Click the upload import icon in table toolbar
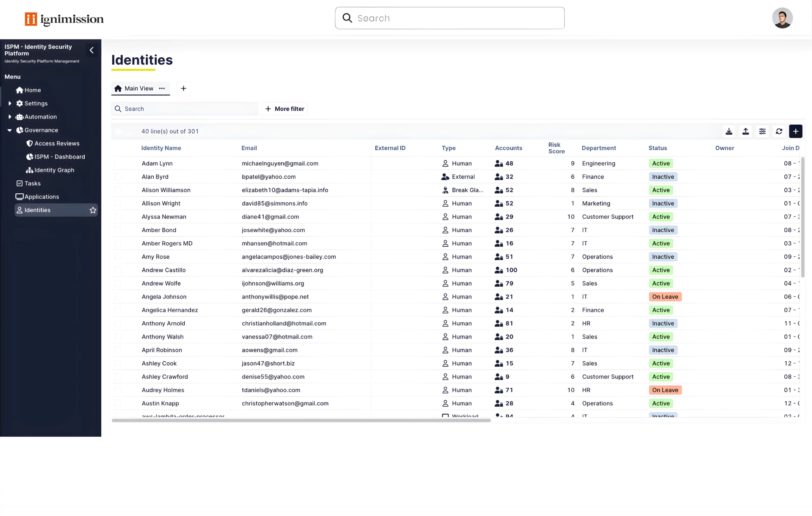 (746, 132)
